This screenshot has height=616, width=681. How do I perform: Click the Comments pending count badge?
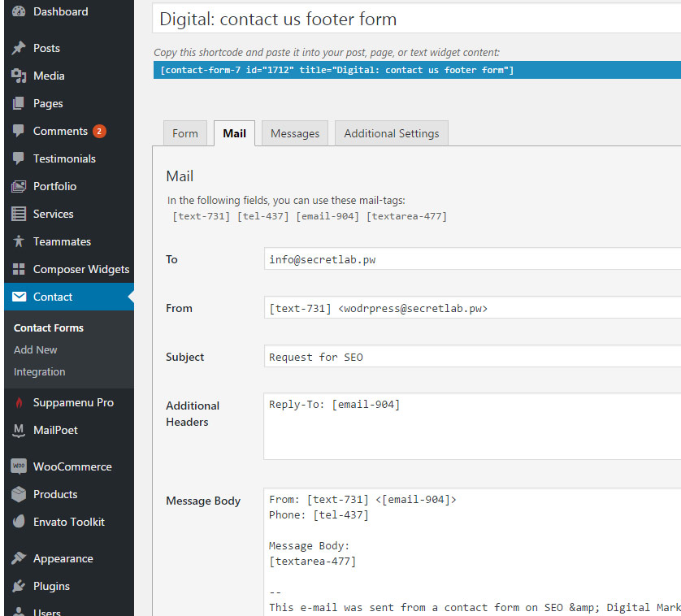point(99,132)
